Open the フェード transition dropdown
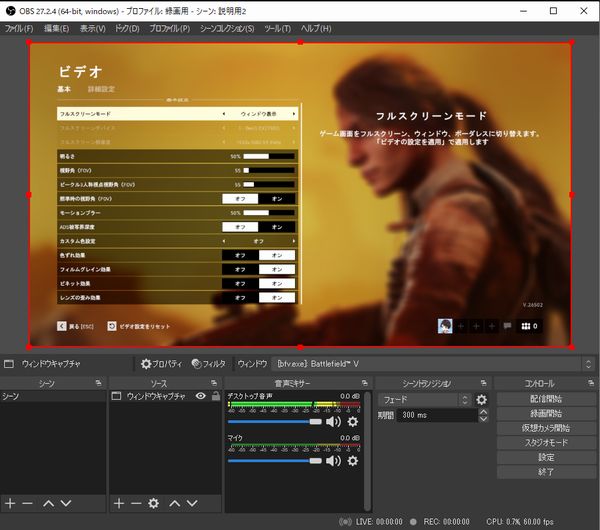The height and width of the screenshot is (530, 600). click(x=424, y=400)
